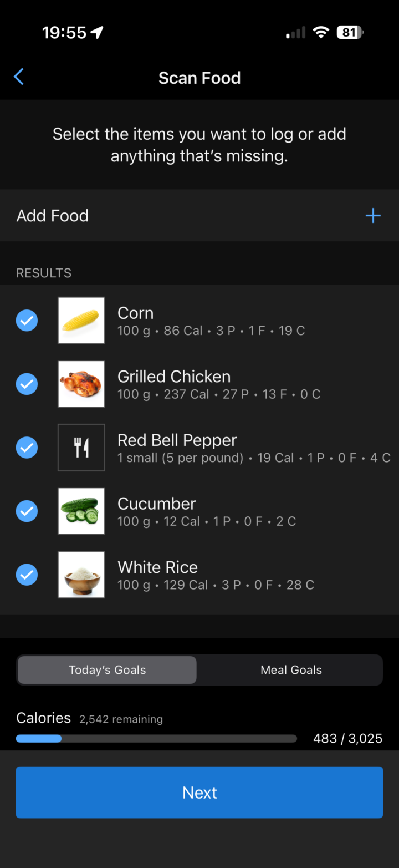Tap the plus icon to add food

[x=373, y=216]
